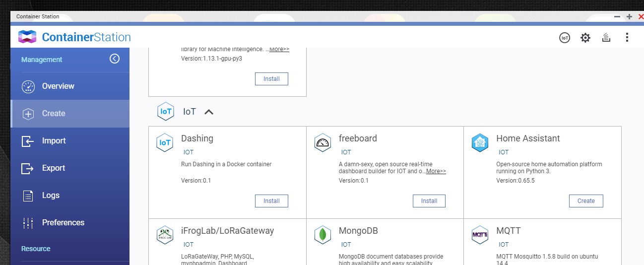
Task: Install the freeboard container
Action: 429,201
